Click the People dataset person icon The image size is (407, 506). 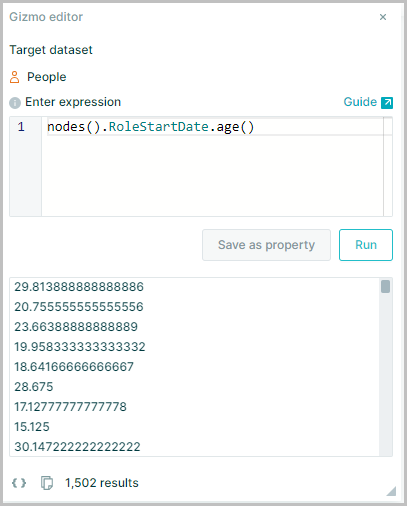pyautogui.click(x=14, y=77)
